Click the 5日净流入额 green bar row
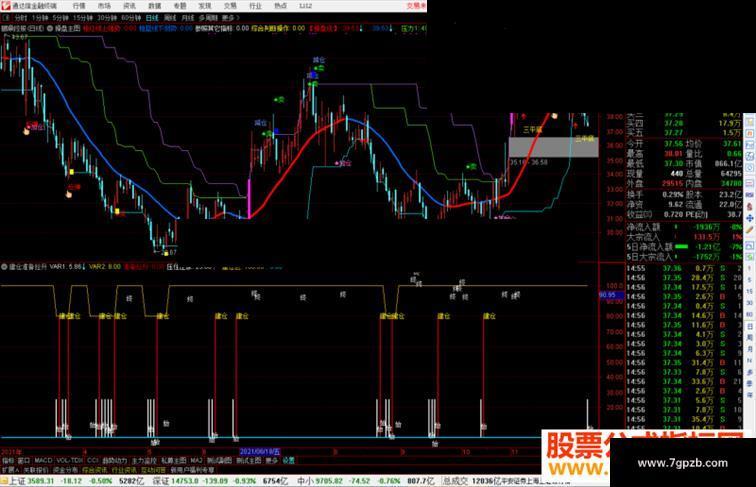The height and width of the screenshot is (487, 756). [684, 246]
